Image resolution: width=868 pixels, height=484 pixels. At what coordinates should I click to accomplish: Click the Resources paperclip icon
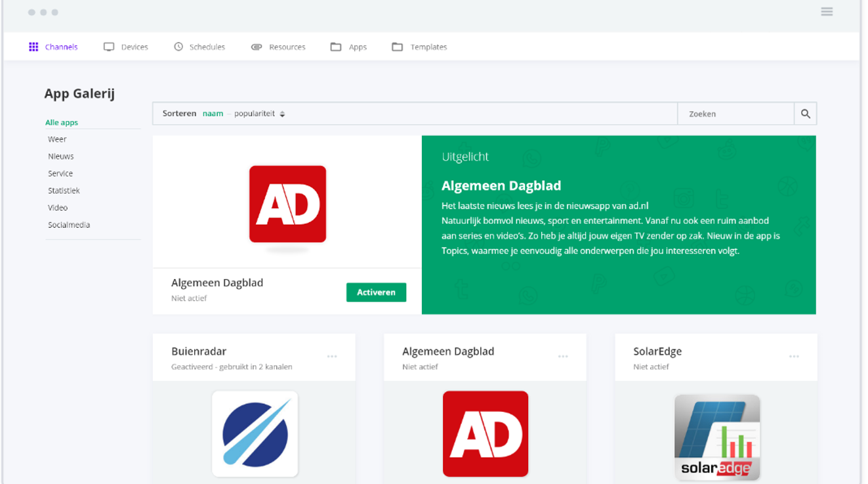(257, 47)
